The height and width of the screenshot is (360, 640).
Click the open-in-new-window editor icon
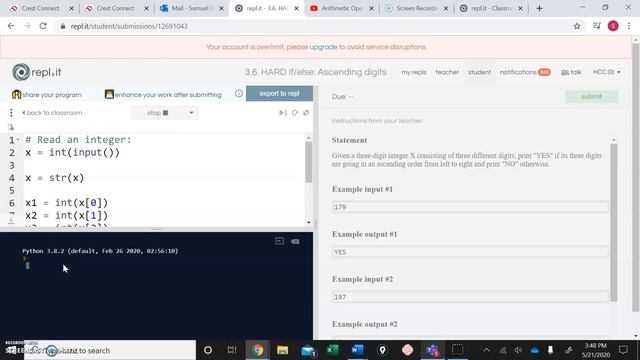306,113
